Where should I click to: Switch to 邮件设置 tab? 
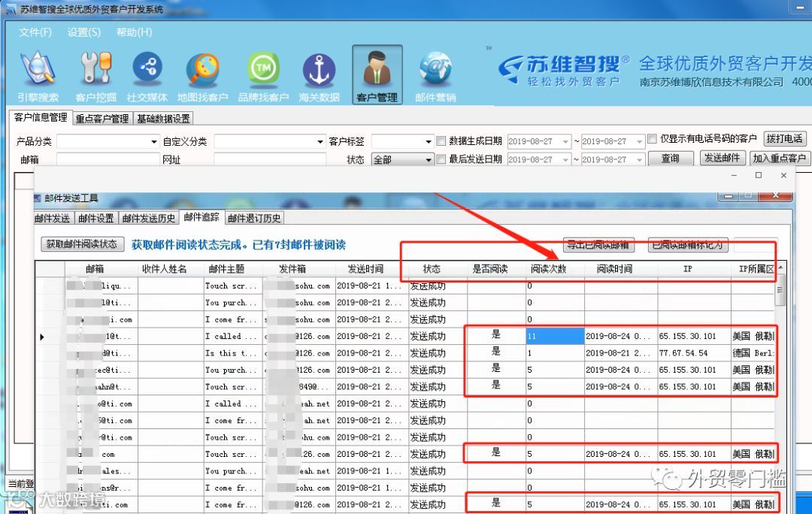click(96, 219)
